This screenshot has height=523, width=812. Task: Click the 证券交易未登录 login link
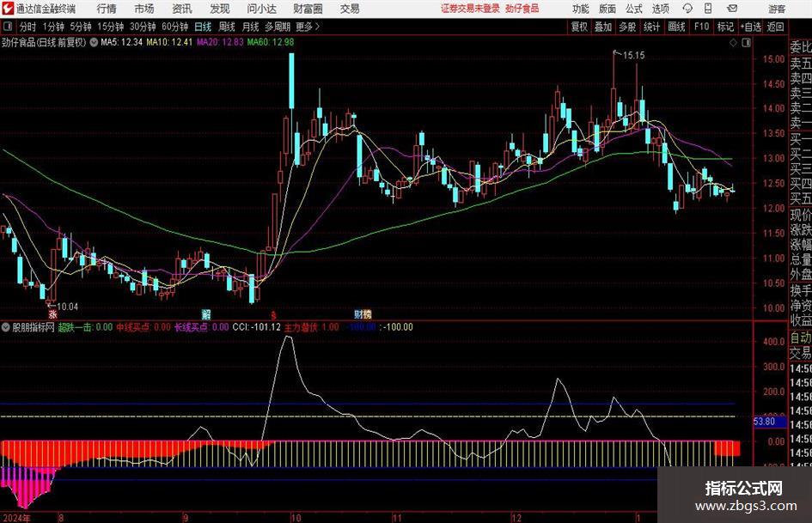click(x=470, y=9)
